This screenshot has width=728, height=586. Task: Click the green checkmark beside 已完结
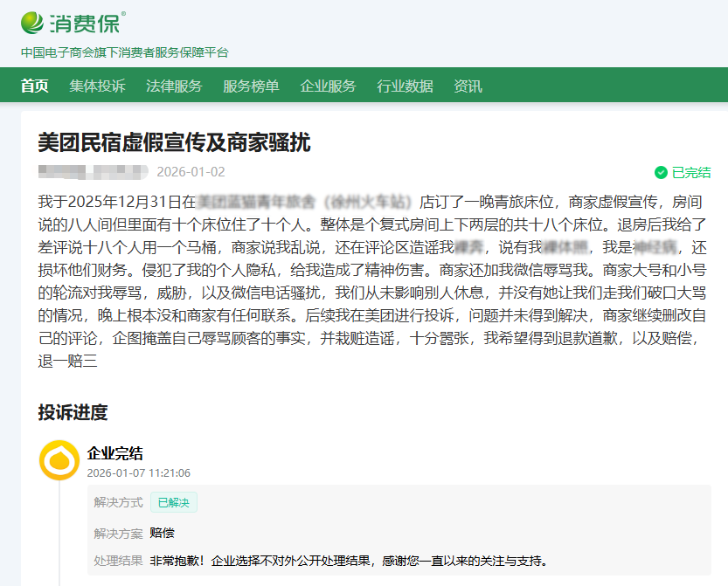tap(661, 172)
